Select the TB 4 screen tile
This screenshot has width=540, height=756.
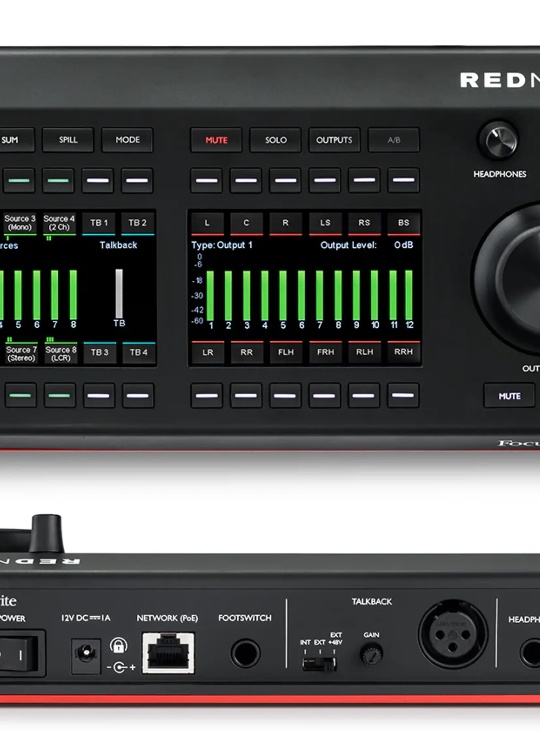click(x=139, y=352)
